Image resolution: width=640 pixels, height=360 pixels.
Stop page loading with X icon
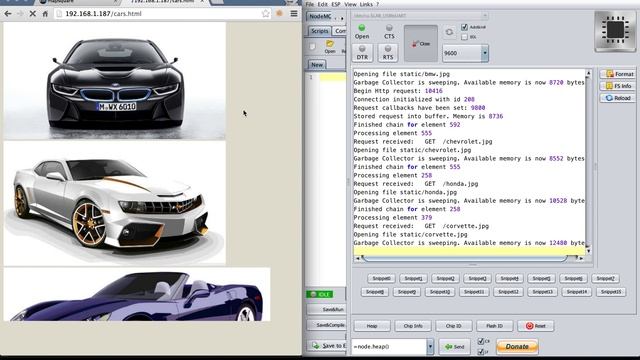tap(33, 13)
